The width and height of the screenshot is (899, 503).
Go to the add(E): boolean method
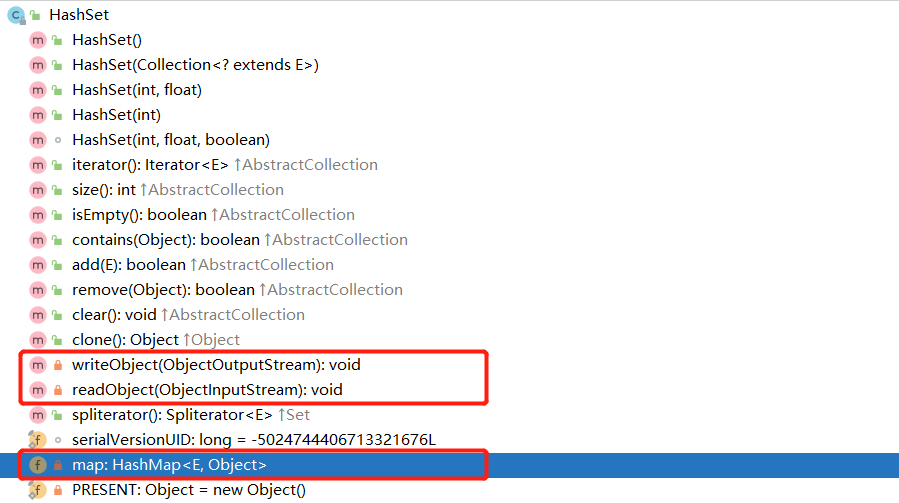[128, 265]
